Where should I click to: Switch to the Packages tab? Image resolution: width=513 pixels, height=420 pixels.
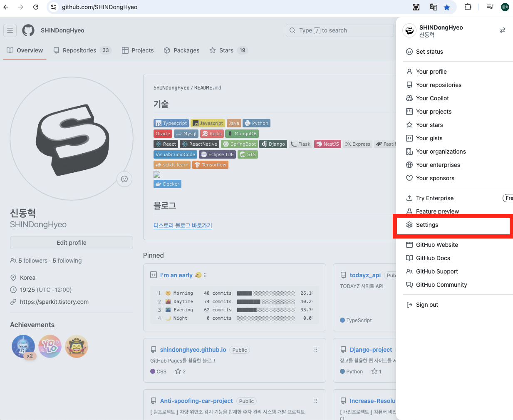[181, 50]
